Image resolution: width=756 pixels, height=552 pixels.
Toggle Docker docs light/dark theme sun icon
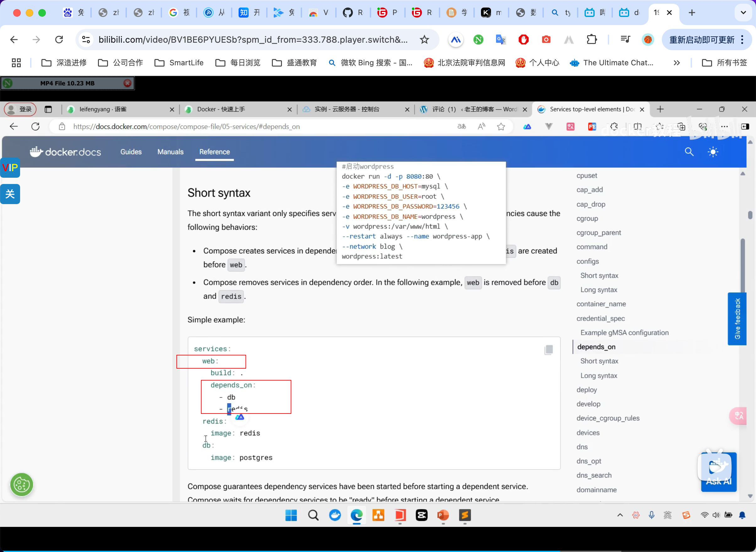click(x=713, y=152)
